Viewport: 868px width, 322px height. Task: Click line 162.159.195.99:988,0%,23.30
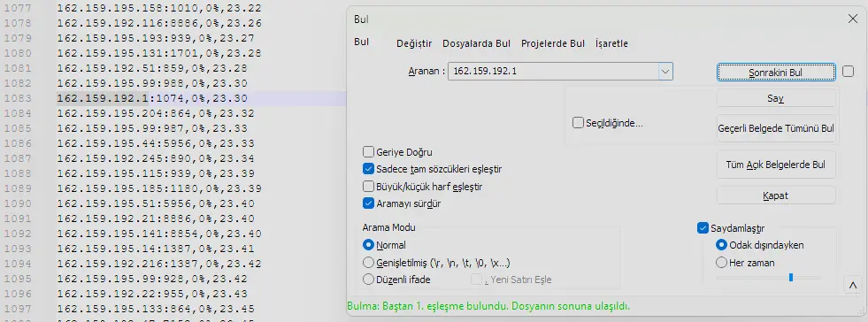(152, 83)
